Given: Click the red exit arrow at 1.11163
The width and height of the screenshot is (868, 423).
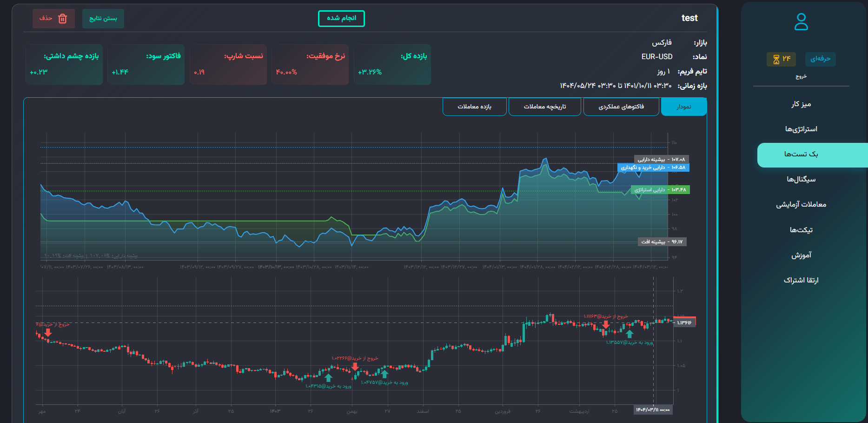Looking at the screenshot, I should (x=605, y=324).
